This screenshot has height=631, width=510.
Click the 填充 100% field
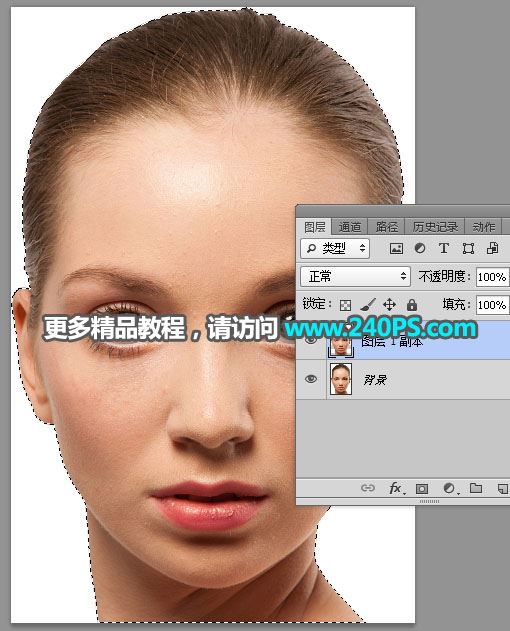(x=492, y=305)
